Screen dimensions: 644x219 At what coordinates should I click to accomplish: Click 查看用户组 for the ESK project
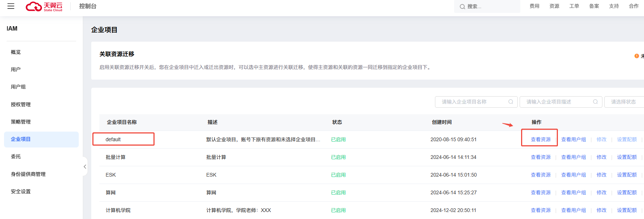coord(573,175)
